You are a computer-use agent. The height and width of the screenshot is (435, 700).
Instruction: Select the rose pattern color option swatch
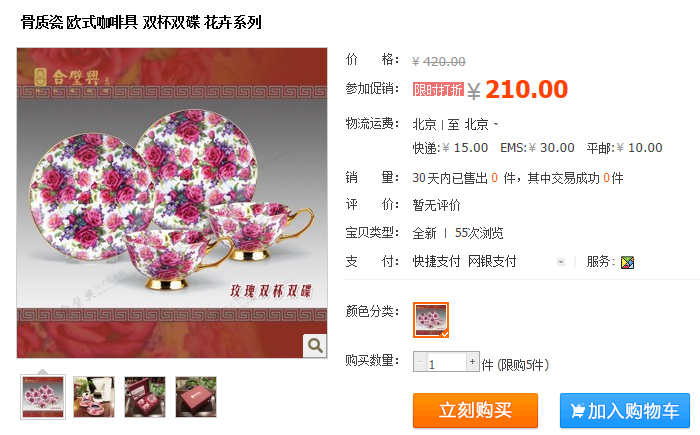(x=431, y=320)
